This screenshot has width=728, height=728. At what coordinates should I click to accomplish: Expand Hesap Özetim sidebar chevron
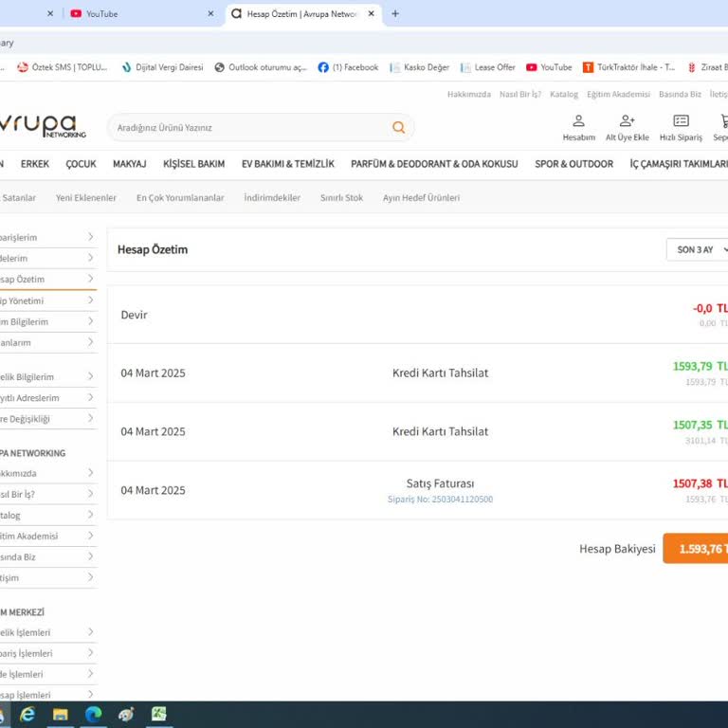click(91, 279)
